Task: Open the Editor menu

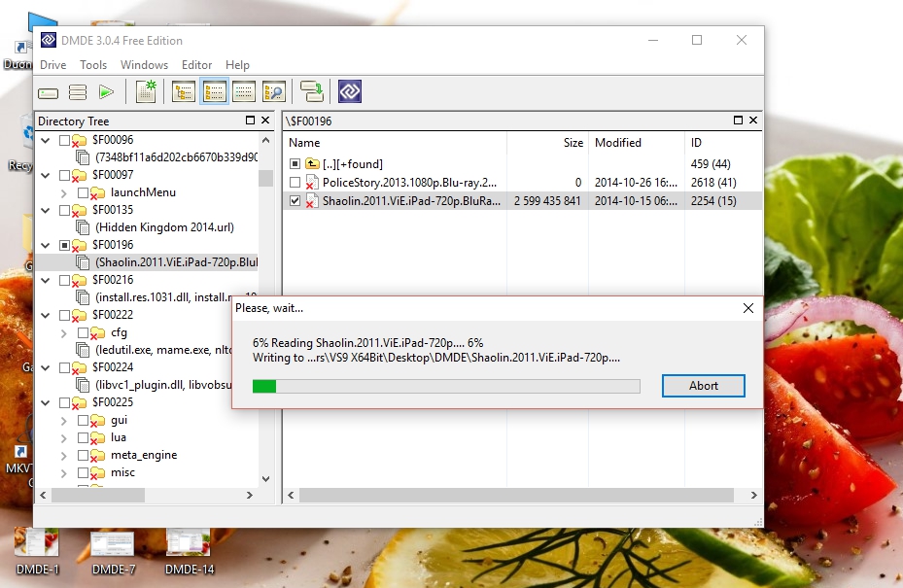Action: pos(197,65)
